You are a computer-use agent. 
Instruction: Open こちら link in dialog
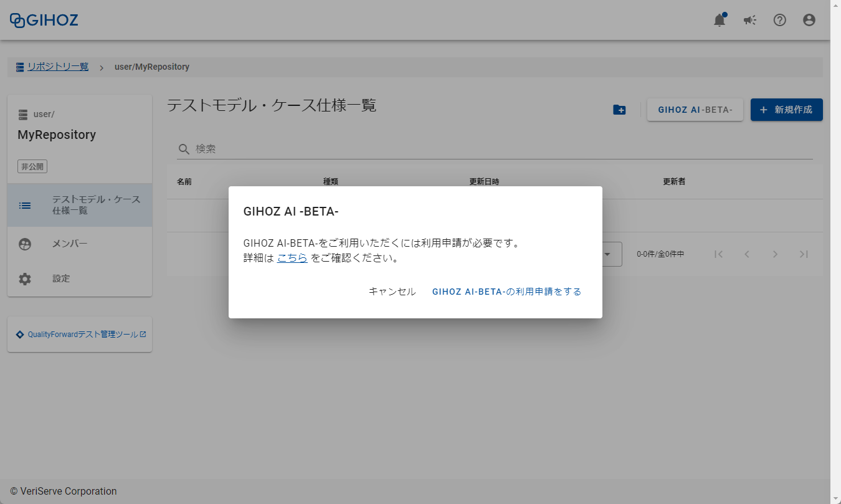pyautogui.click(x=292, y=258)
